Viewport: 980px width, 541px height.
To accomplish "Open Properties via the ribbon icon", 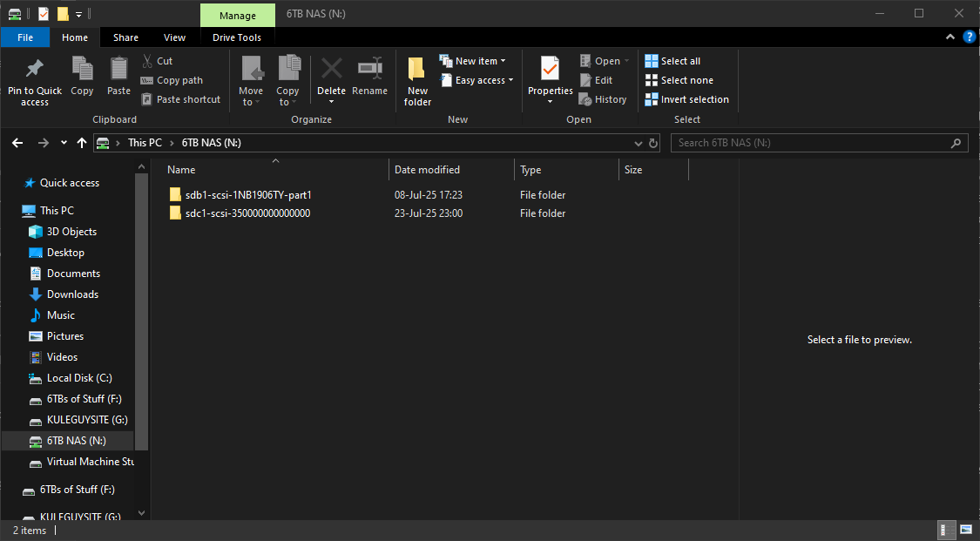I will pyautogui.click(x=550, y=70).
